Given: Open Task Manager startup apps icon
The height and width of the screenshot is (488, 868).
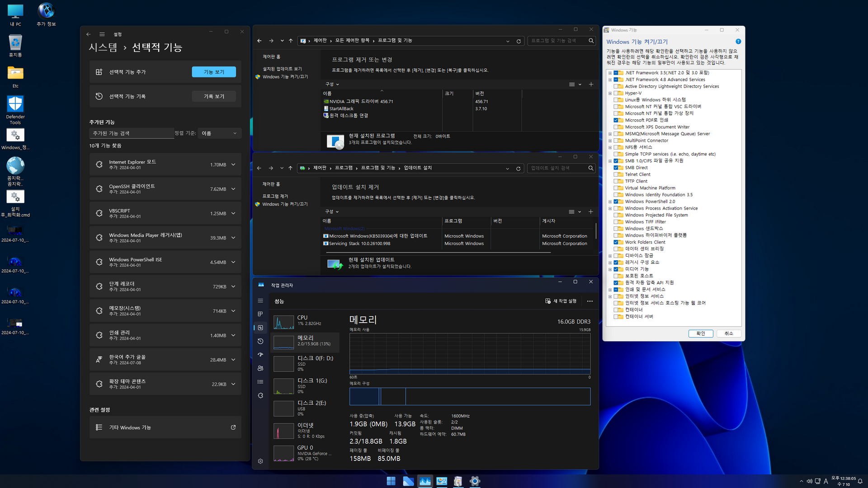Looking at the screenshot, I should point(260,355).
